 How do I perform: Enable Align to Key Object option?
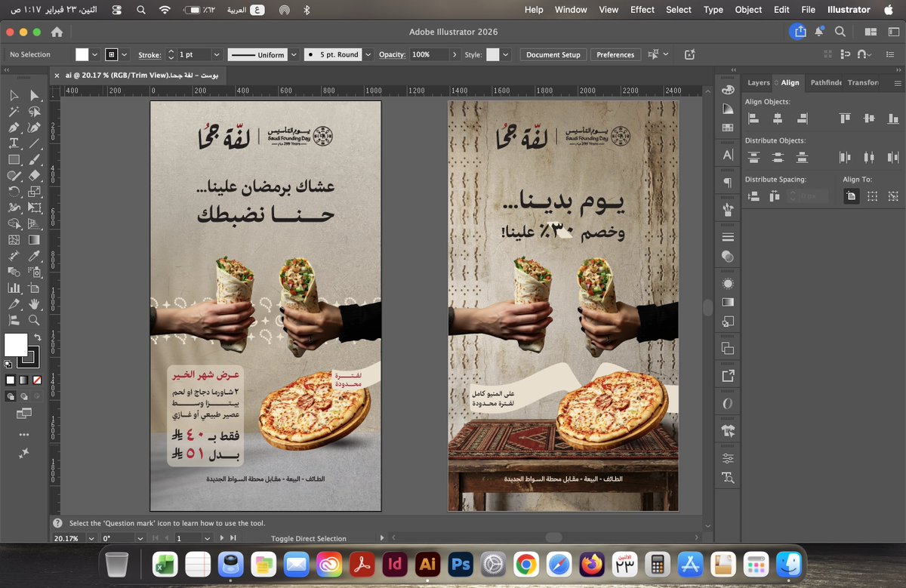894,195
